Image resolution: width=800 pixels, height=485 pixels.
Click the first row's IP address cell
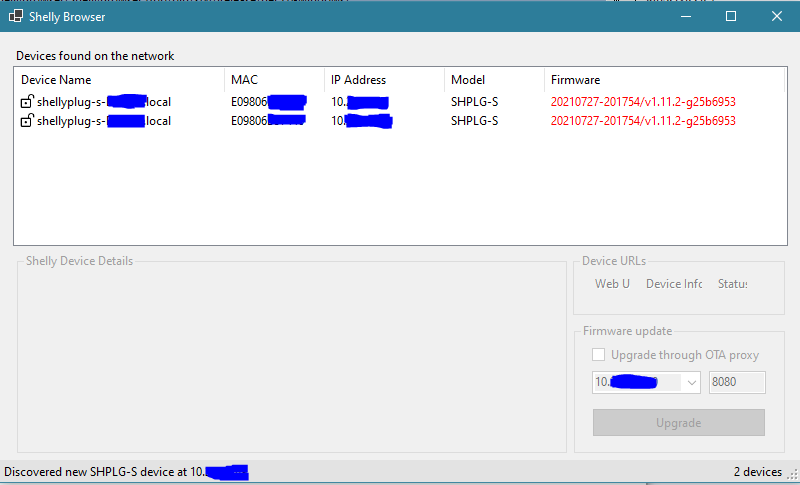(x=360, y=101)
